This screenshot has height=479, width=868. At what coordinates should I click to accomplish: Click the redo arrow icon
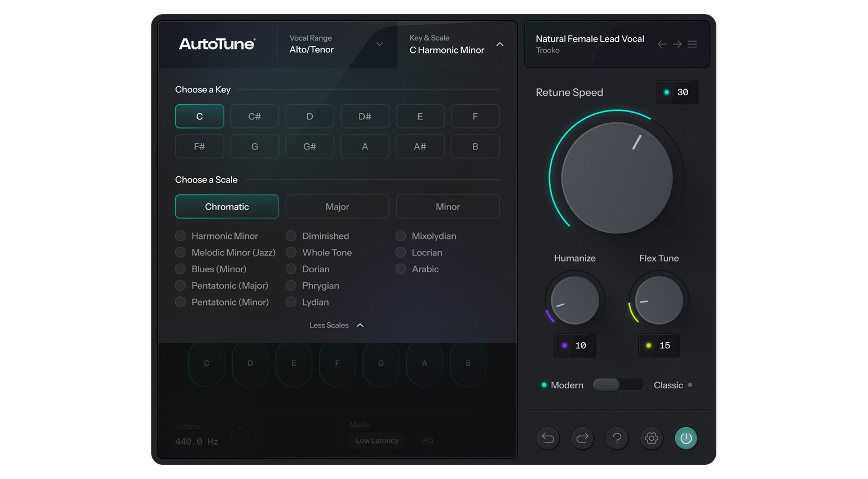click(582, 438)
